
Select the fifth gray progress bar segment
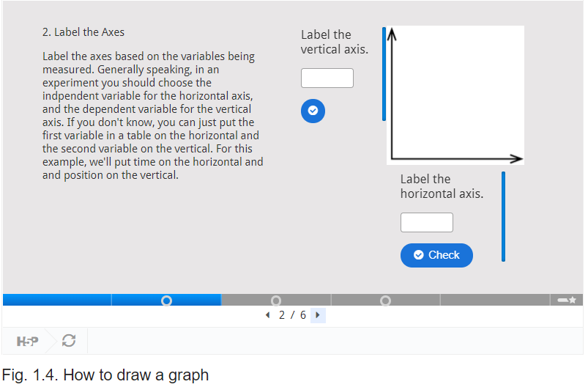coord(495,300)
